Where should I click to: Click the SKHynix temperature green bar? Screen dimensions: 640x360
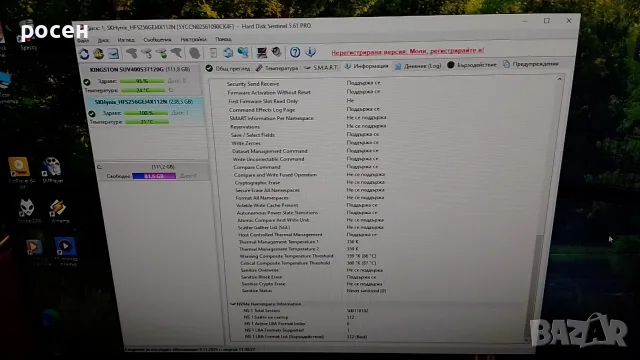(147, 122)
